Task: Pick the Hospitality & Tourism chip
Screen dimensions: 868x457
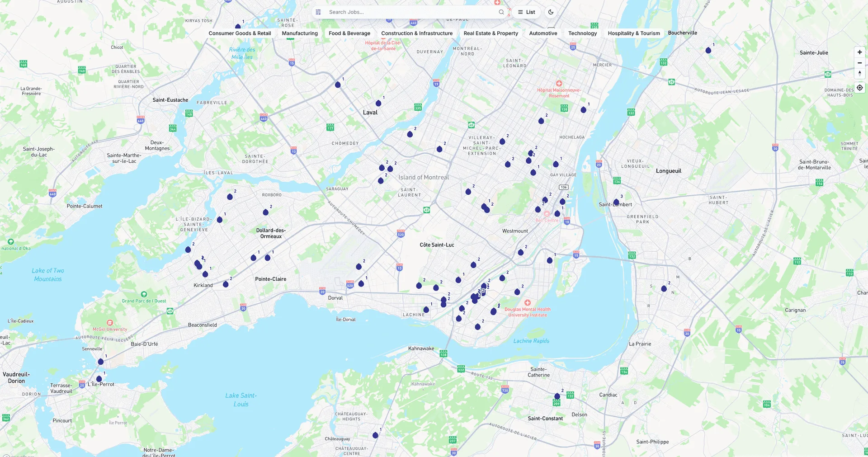Action: 634,33
